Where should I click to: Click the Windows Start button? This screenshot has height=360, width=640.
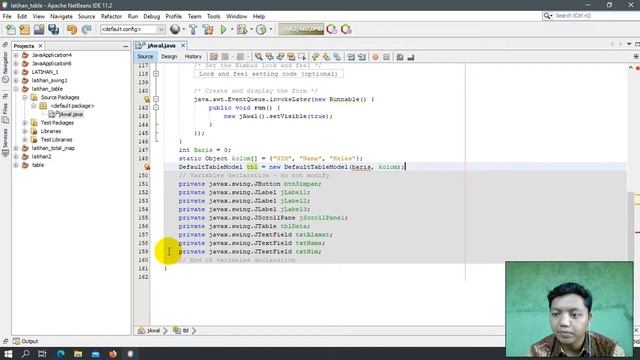[8, 354]
